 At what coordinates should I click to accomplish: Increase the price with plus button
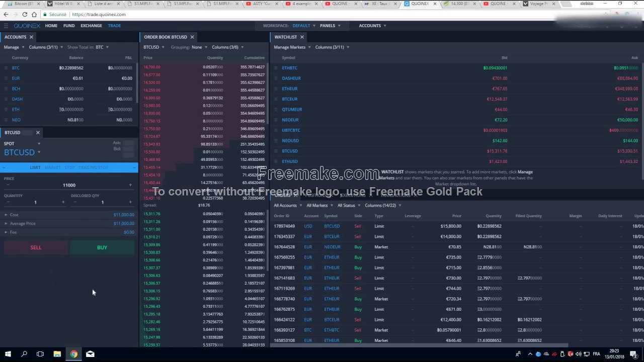click(x=130, y=185)
